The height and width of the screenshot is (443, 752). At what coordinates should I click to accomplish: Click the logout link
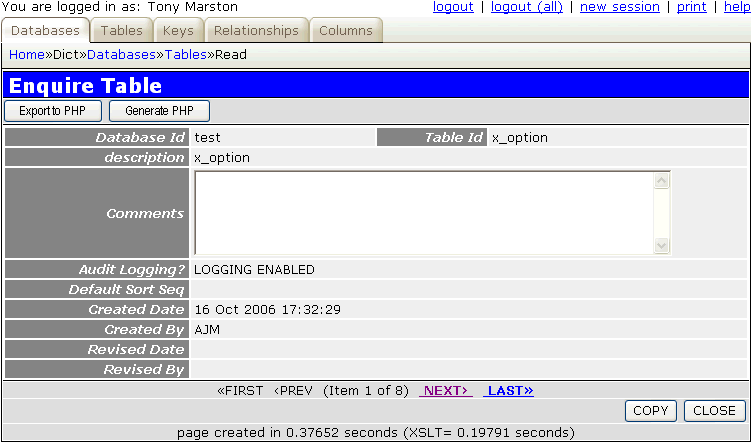pyautogui.click(x=453, y=7)
